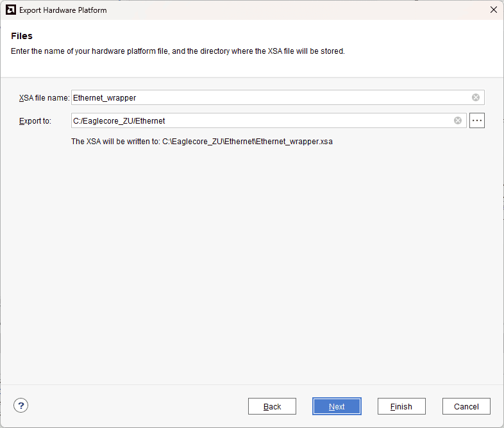Viewport: 504px width, 428px height.
Task: Close the Export Hardware Platform dialog
Action: (x=493, y=10)
